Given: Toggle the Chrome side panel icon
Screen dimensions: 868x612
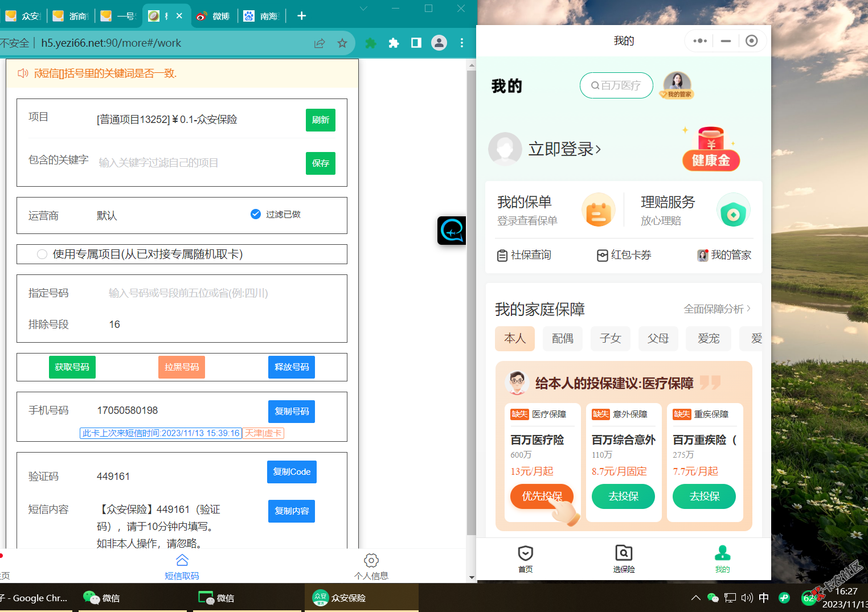Looking at the screenshot, I should [416, 43].
